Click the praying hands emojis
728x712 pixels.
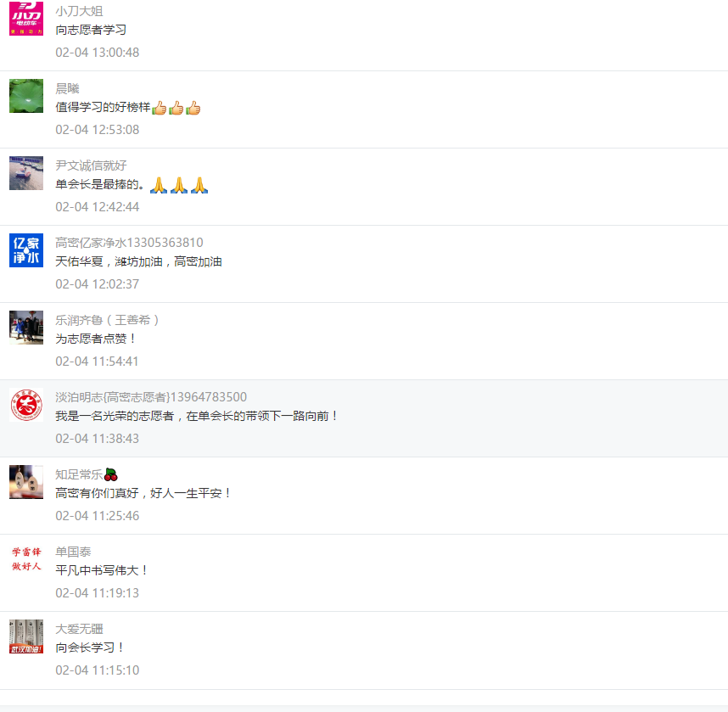pyautogui.click(x=179, y=185)
